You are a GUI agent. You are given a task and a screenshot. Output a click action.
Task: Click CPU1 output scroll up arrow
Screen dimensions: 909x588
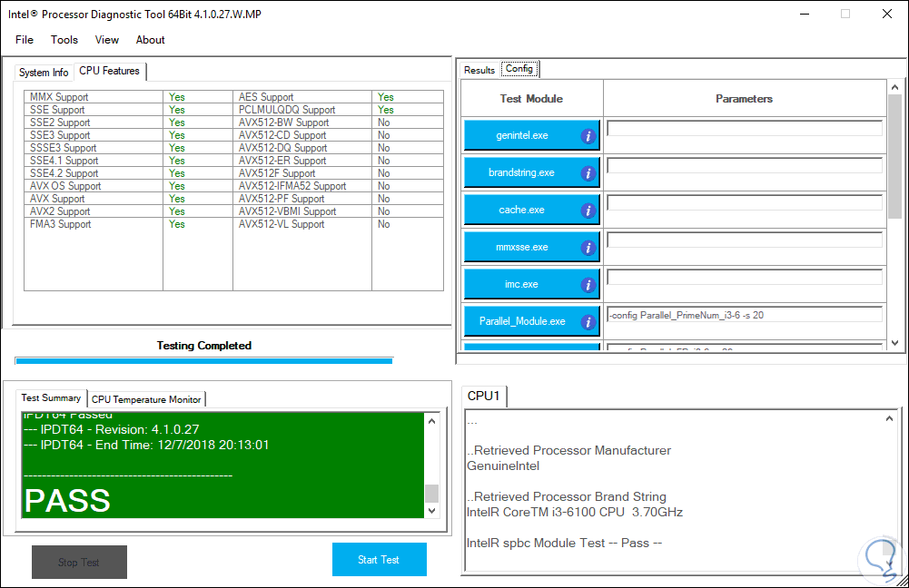tap(889, 418)
